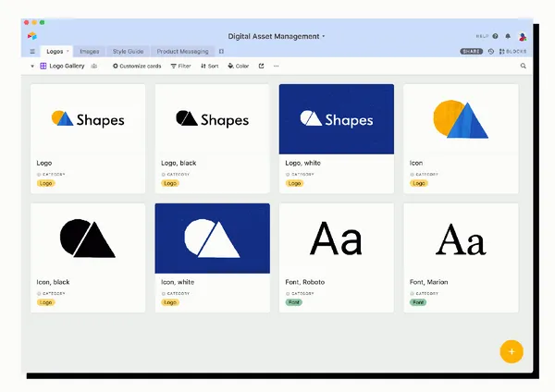
Task: Click the 'Logo, black' card title
Action: click(x=179, y=163)
